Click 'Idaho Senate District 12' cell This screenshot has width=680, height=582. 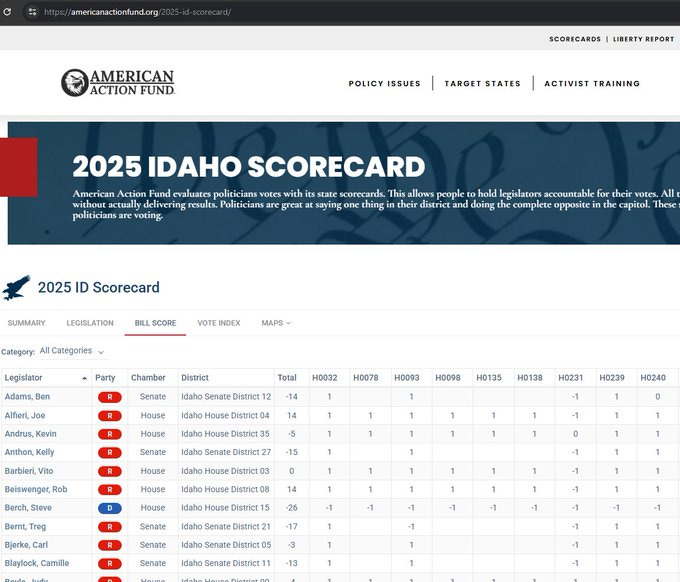click(x=226, y=396)
